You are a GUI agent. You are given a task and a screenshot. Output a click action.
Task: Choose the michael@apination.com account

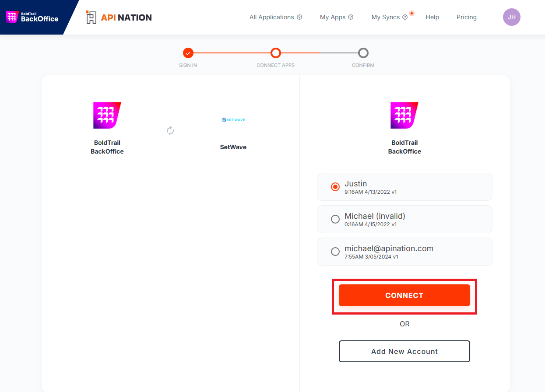[335, 252]
